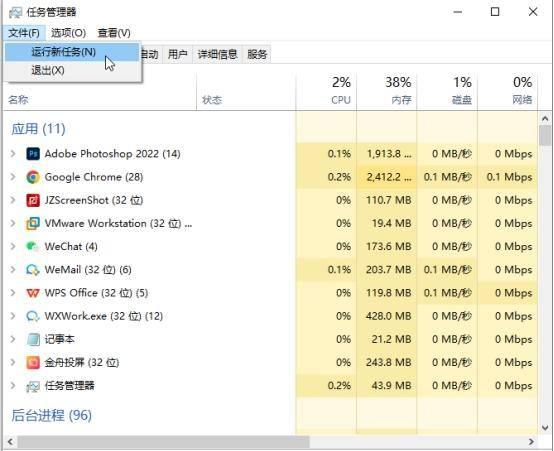Screen dimensions: 554x451
Task: Select the 应用 (11) group heading
Action: (38, 129)
